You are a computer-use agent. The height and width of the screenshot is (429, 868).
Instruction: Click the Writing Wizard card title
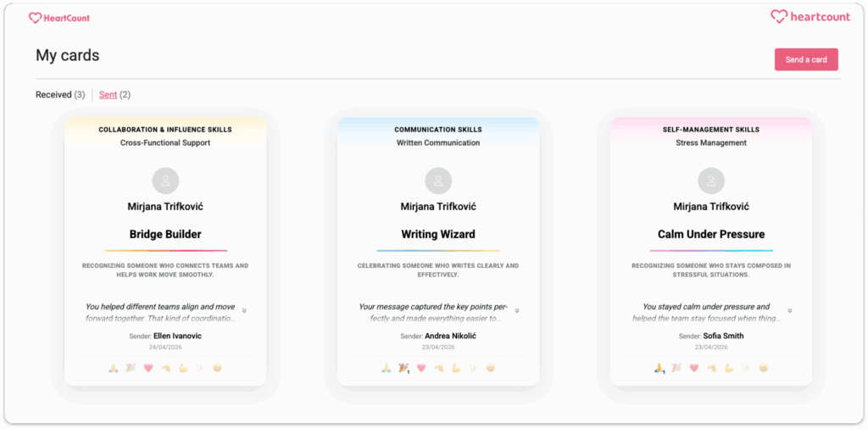tap(438, 234)
